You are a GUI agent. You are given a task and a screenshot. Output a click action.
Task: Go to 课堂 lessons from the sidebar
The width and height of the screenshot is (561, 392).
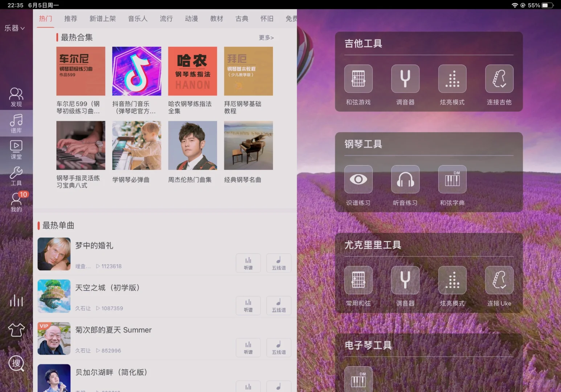pos(16,150)
